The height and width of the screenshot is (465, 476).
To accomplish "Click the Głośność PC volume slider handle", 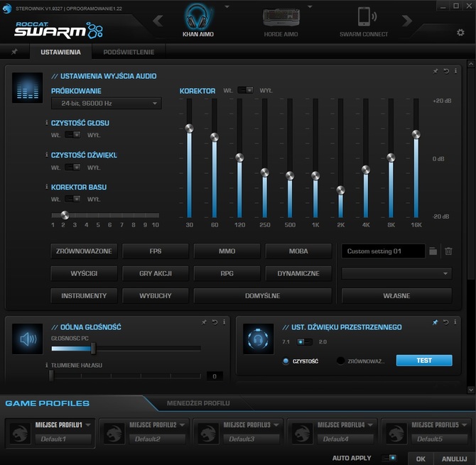I will pos(93,349).
